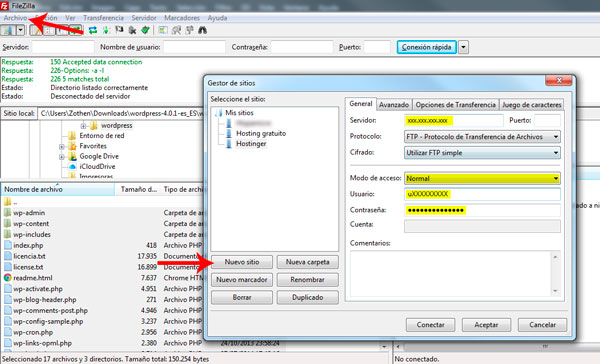
Task: Open the Sitio local path combo box
Action: pyautogui.click(x=122, y=113)
